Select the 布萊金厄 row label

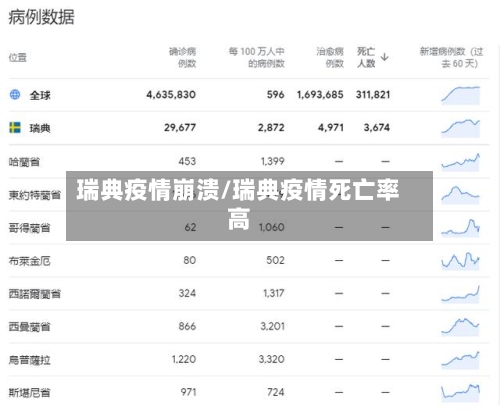click(x=30, y=261)
